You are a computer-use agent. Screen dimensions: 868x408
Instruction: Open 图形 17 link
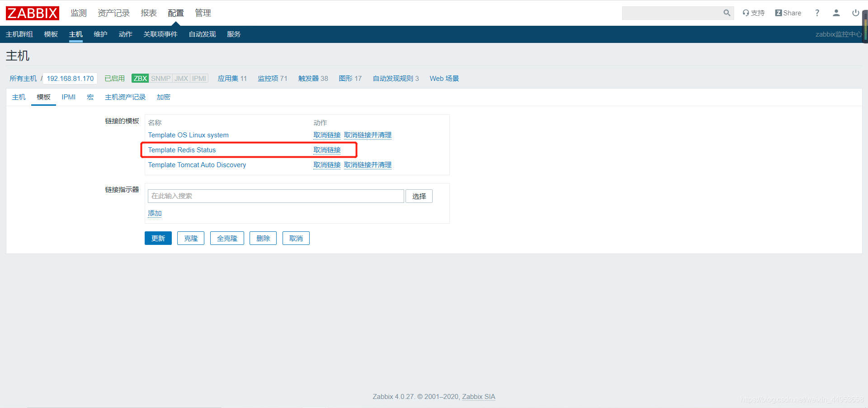click(x=350, y=79)
